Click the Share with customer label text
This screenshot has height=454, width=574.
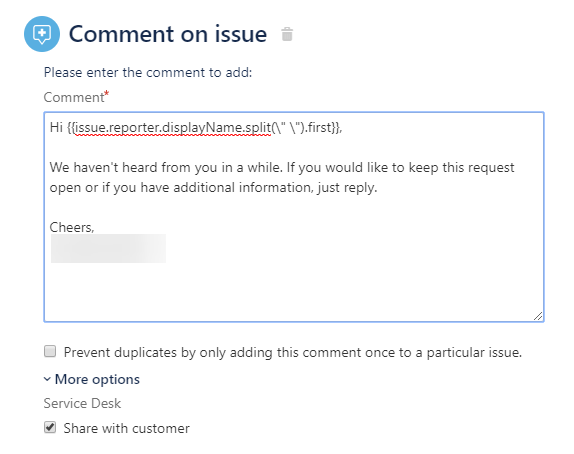(x=126, y=428)
